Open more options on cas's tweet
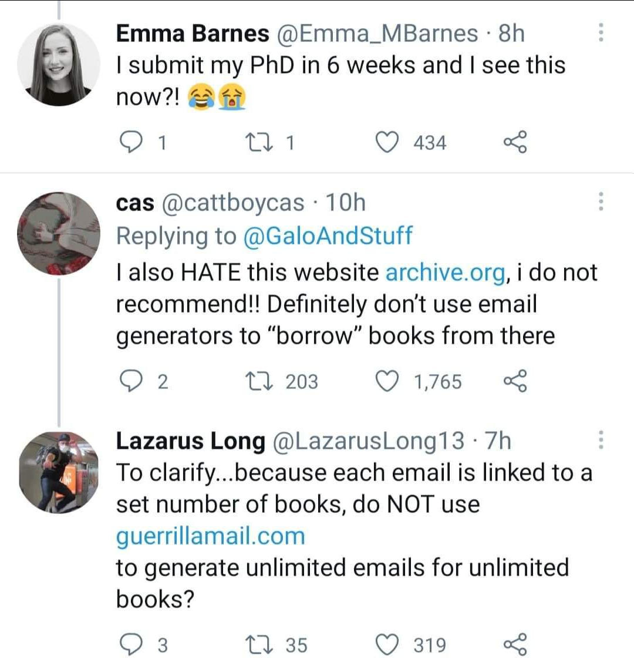The image size is (634, 672). pos(601,201)
